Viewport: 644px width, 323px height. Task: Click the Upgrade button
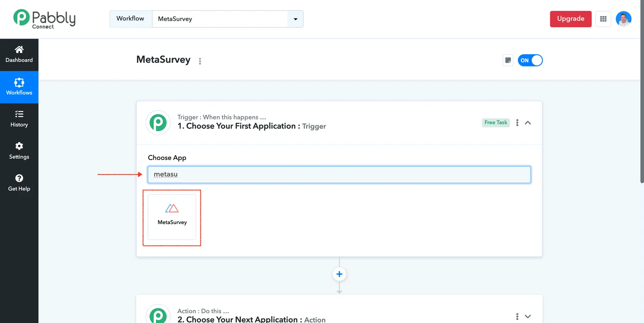click(x=571, y=19)
